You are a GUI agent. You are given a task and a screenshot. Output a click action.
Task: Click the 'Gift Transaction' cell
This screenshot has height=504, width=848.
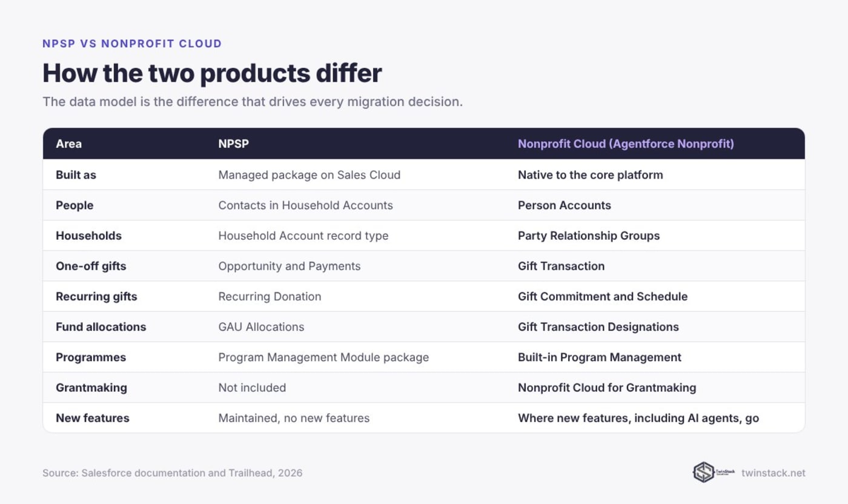point(561,266)
